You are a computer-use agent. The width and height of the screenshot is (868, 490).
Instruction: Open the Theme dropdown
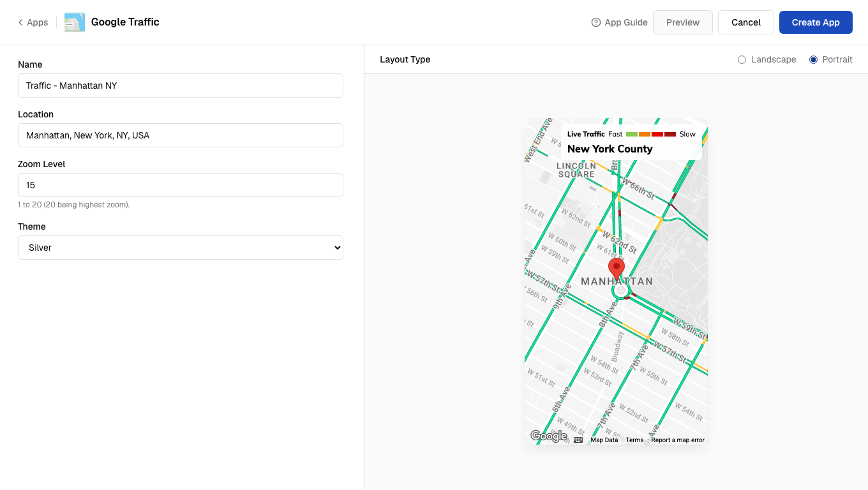click(x=181, y=248)
